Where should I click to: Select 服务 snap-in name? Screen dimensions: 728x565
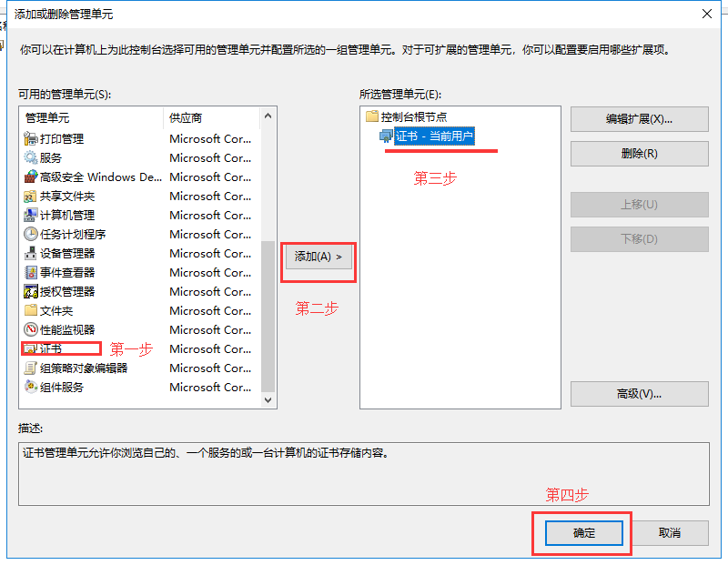tap(51, 157)
